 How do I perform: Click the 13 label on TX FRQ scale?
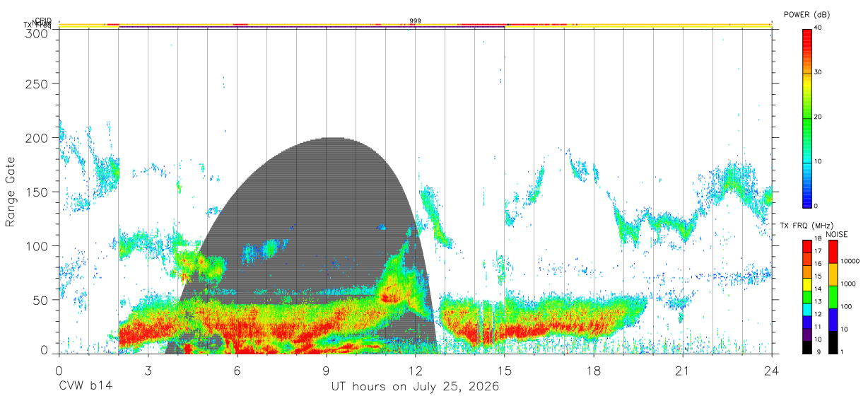(819, 301)
